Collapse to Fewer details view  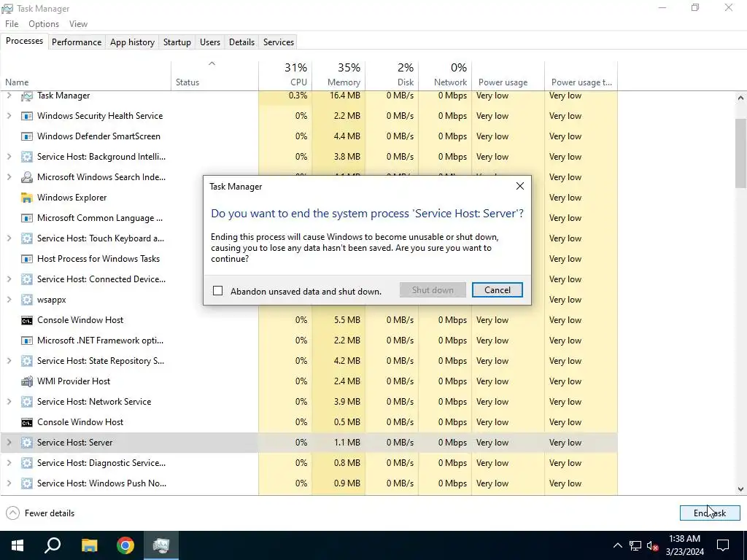(x=41, y=513)
